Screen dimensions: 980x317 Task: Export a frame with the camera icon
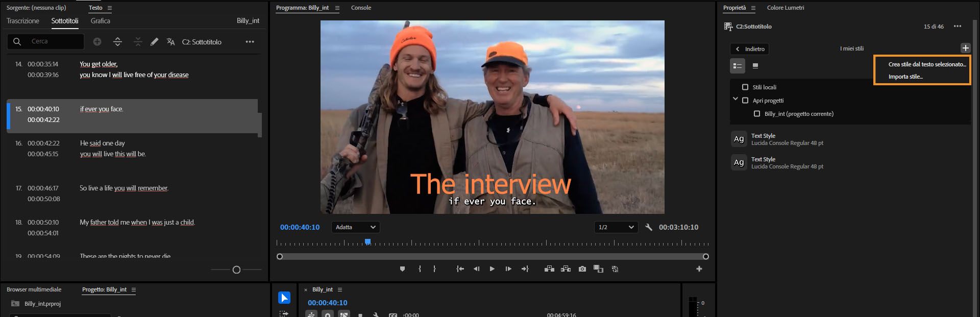[582, 269]
